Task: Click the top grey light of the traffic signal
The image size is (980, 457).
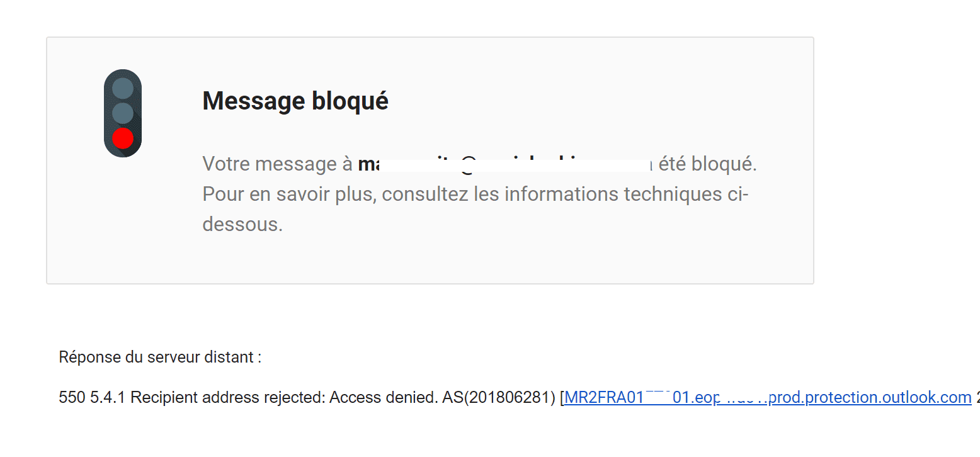Action: [123, 89]
